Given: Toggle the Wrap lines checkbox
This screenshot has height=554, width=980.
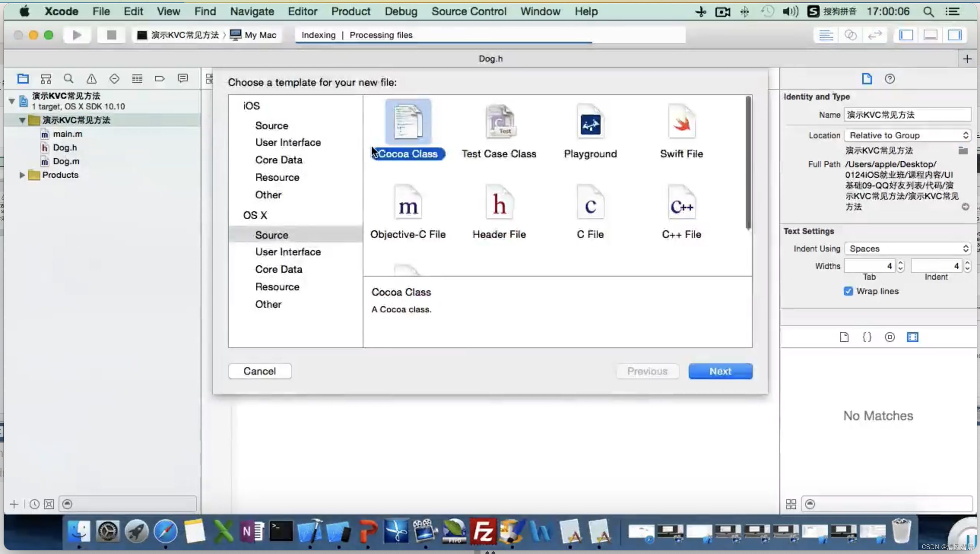Looking at the screenshot, I should (847, 291).
